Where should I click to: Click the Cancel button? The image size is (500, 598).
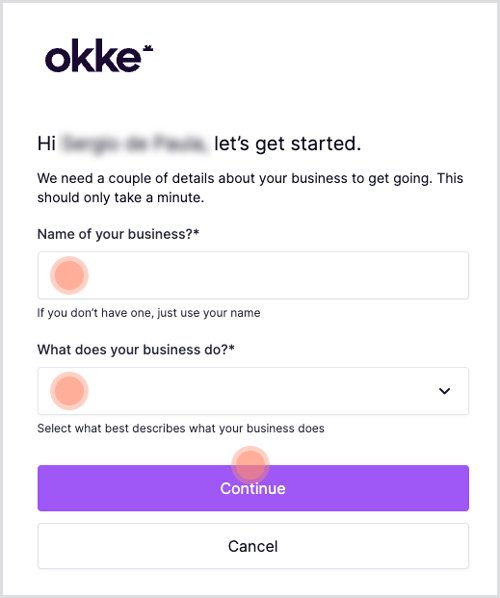point(253,546)
